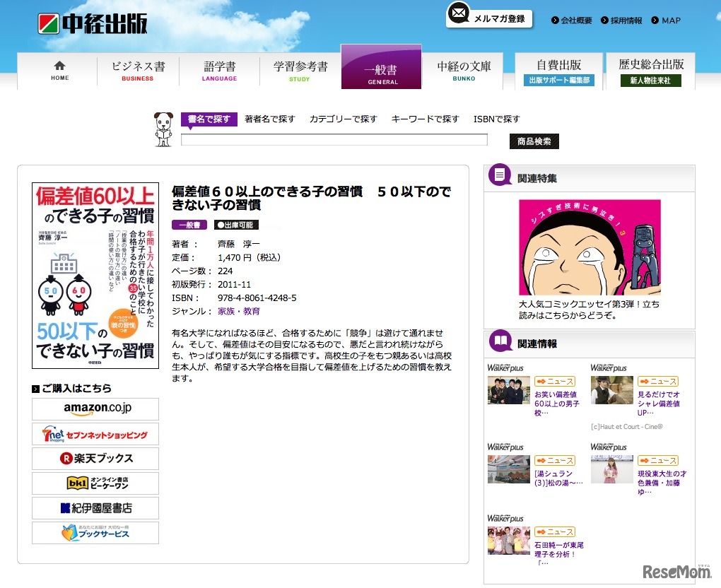Viewport: 721px width, 588px height.
Task: Click the 出版サポート編集部 label
Action: pos(558,80)
